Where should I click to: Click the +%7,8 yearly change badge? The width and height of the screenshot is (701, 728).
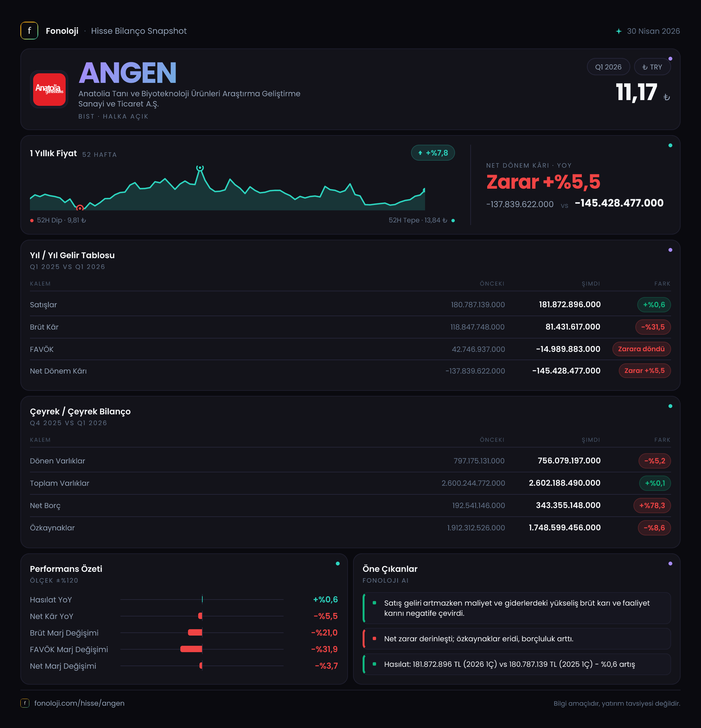(433, 153)
